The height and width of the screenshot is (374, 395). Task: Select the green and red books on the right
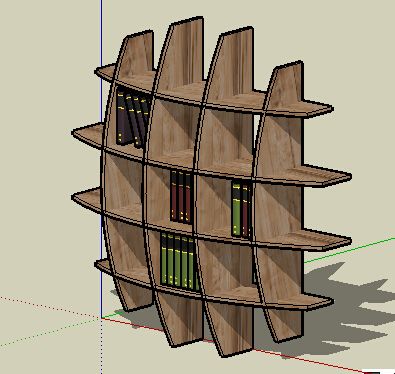click(242, 209)
